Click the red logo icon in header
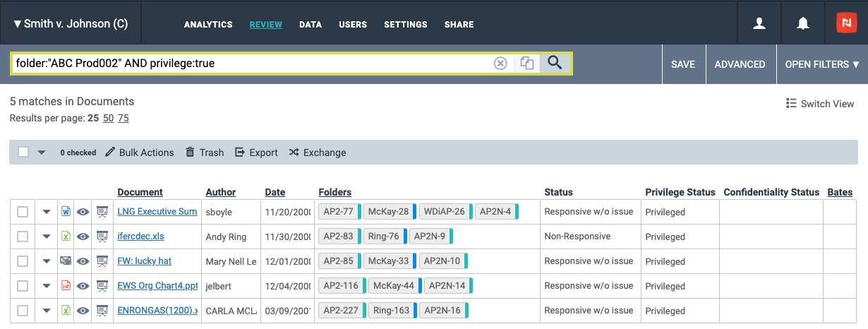This screenshot has height=329, width=868. (x=846, y=23)
